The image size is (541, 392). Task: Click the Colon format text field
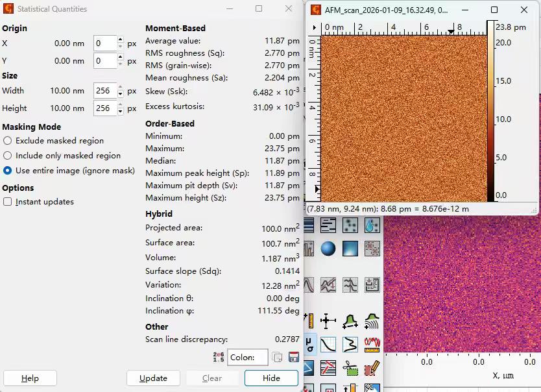point(248,358)
